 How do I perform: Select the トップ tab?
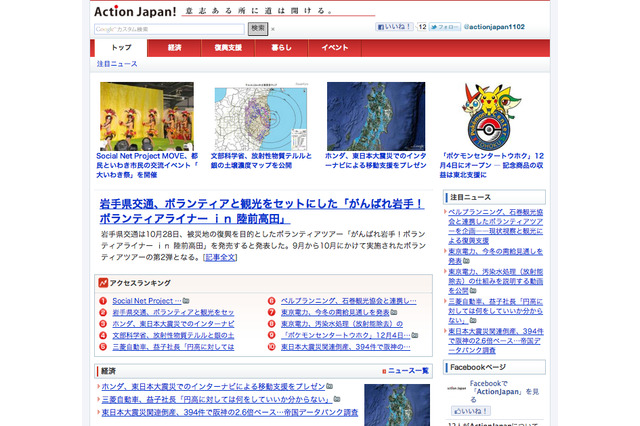[121, 48]
